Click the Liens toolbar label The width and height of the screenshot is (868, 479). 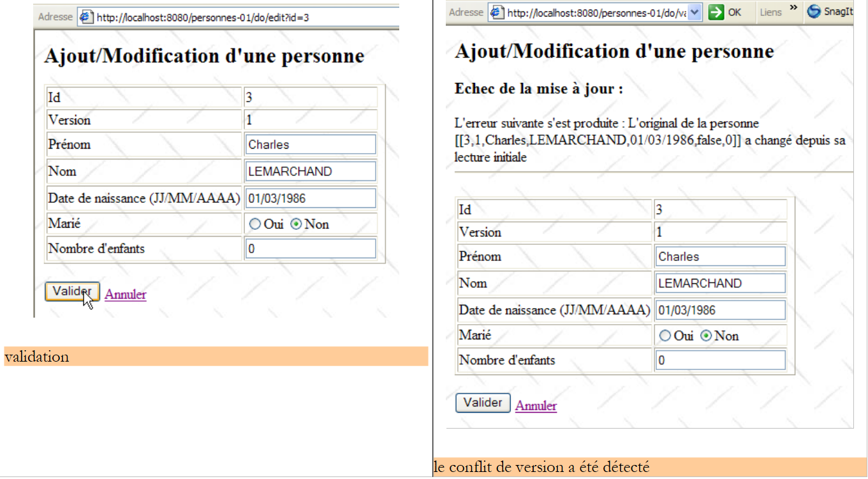(770, 13)
